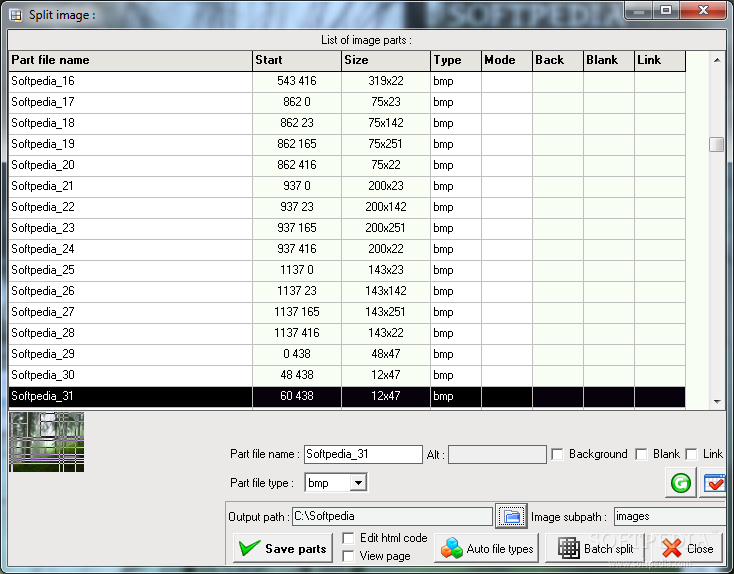734x574 pixels.
Task: Click bmp type cell in Softpedia_22 row
Action: click(x=456, y=207)
